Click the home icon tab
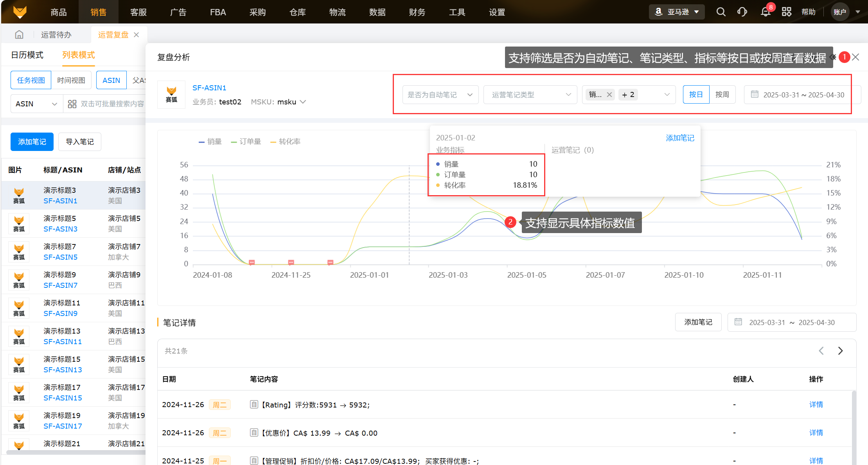The width and height of the screenshot is (868, 465). click(19, 35)
